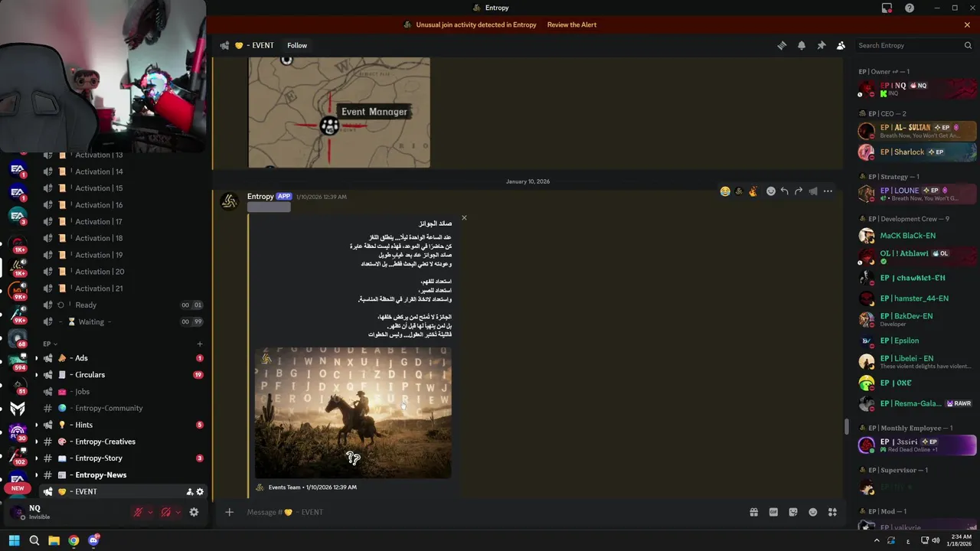
Task: Expand threads under Circulars channel
Action: click(36, 375)
